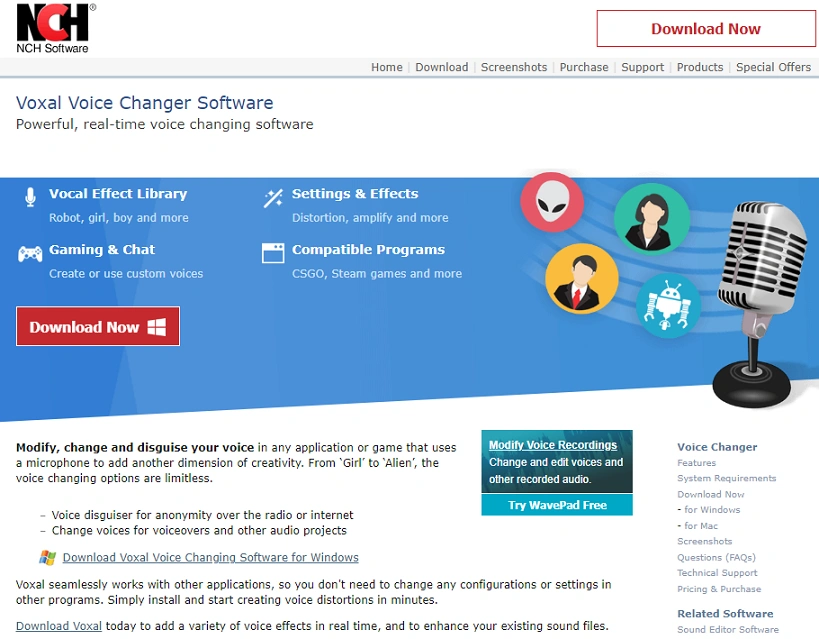Click 'Voice disguiser for anonymity' bullet text
Screen dimensions: 819x639
pyautogui.click(x=203, y=515)
